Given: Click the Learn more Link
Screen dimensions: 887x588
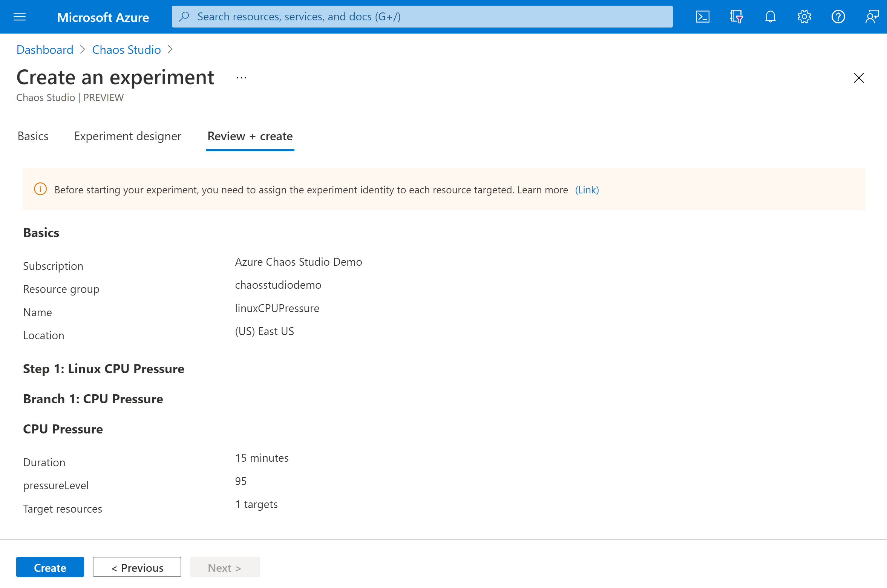Looking at the screenshot, I should click(x=587, y=190).
